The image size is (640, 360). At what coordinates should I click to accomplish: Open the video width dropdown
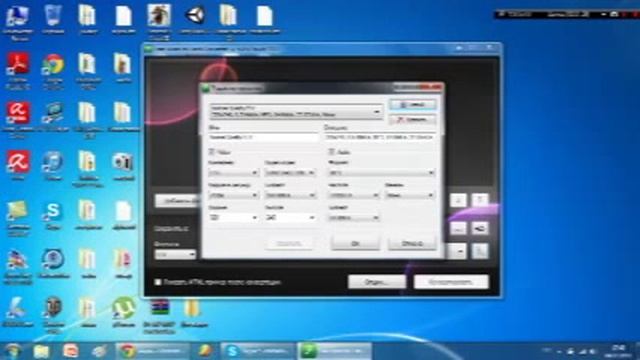tap(233, 218)
